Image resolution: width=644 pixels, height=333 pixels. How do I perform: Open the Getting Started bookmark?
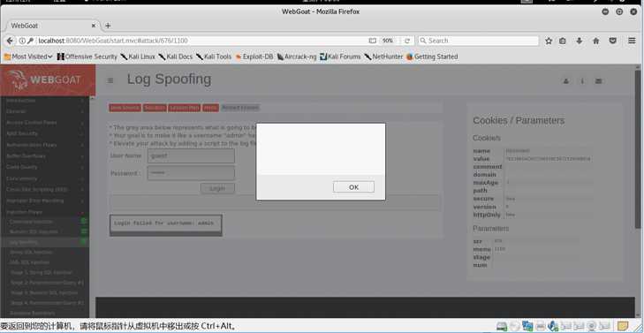click(432, 57)
